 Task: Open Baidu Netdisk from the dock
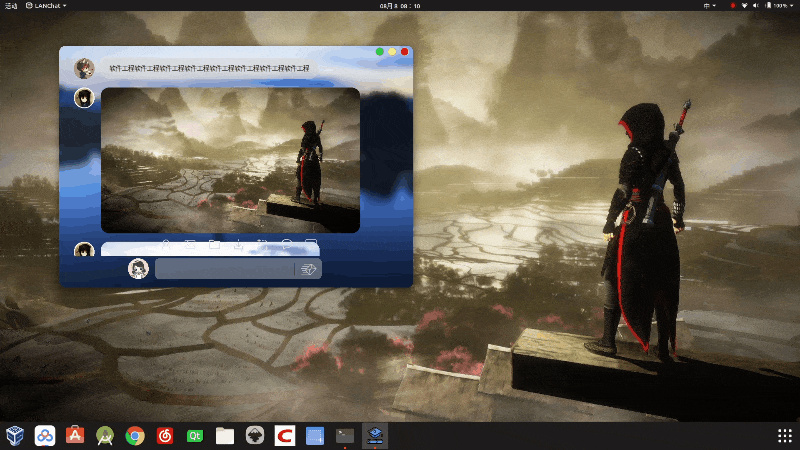point(45,436)
